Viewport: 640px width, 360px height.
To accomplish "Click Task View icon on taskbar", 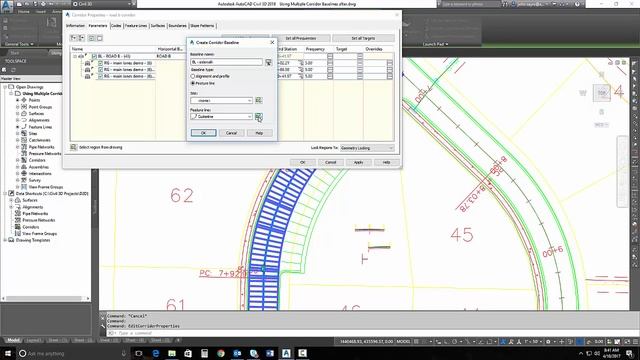I will click(x=139, y=353).
